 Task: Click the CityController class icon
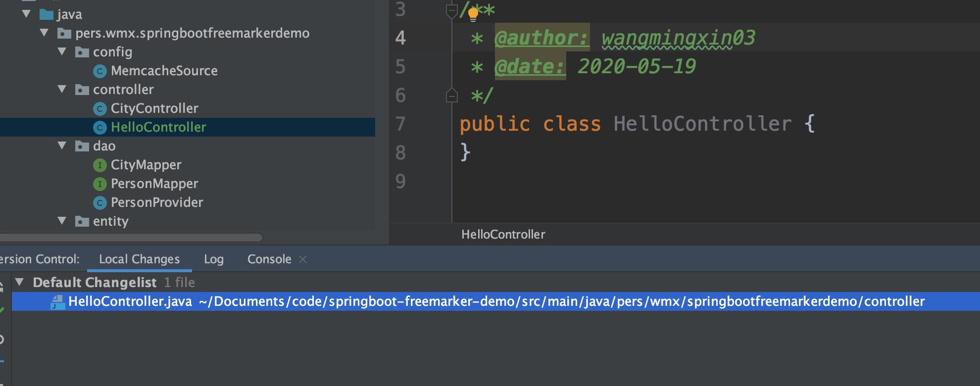click(99, 109)
